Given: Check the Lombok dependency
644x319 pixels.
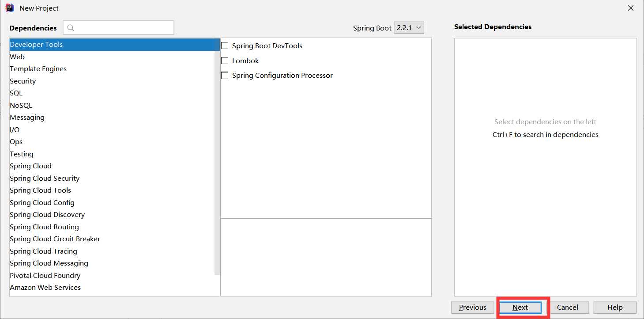Looking at the screenshot, I should [x=225, y=61].
